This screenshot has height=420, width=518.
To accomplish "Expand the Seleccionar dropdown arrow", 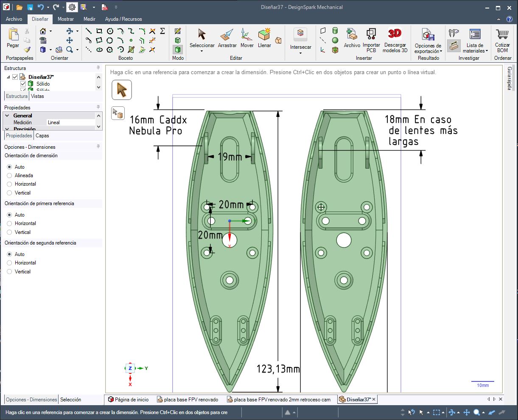I will [x=202, y=51].
